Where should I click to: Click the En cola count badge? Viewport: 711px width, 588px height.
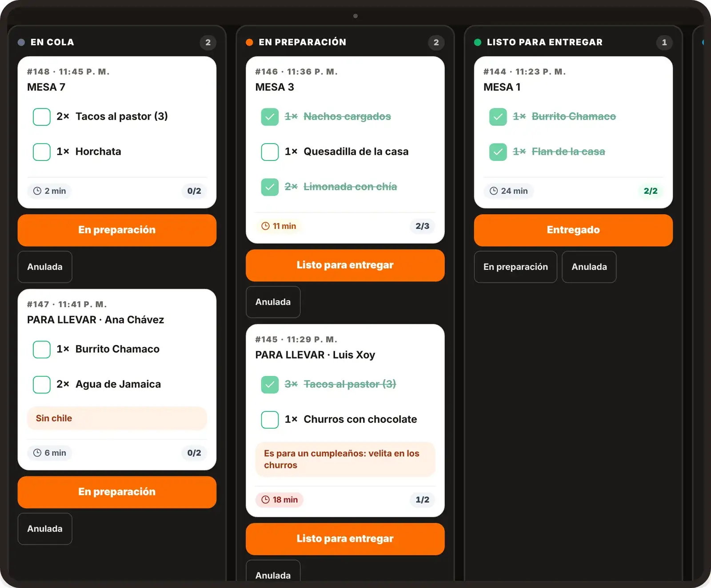point(208,42)
